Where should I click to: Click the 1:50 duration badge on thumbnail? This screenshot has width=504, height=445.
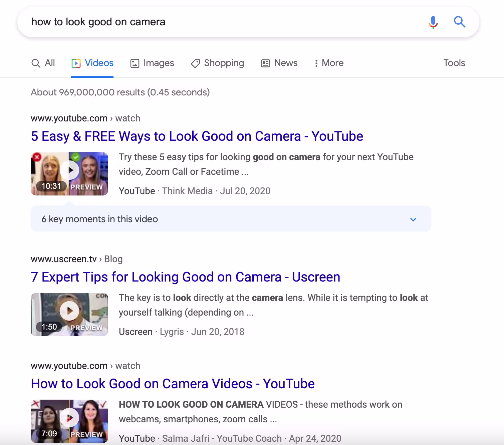pyautogui.click(x=49, y=327)
